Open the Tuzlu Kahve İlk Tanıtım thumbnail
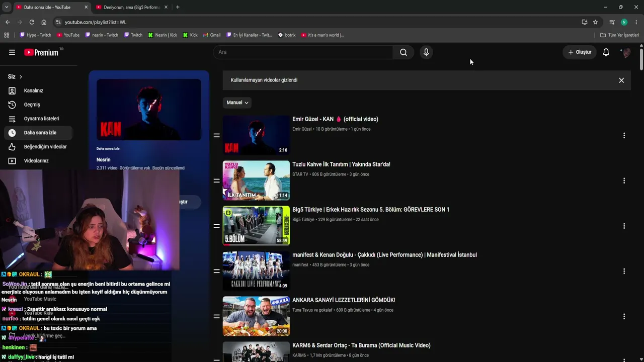The image size is (644, 362). click(x=256, y=180)
